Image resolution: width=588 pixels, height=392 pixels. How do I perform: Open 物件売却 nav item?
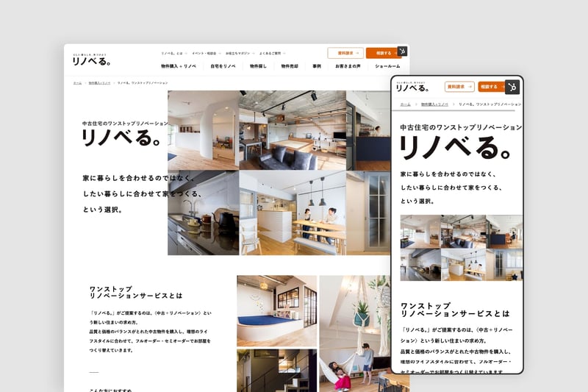290,66
